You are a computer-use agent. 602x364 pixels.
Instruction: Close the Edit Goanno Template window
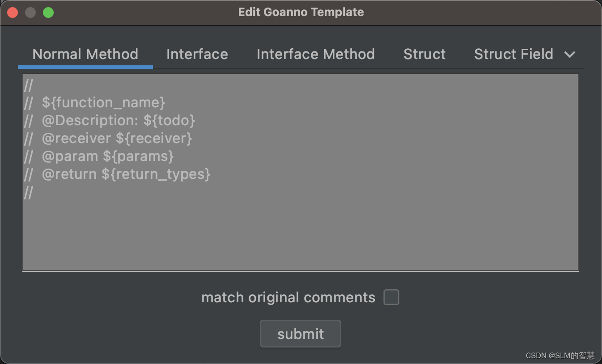pos(13,13)
